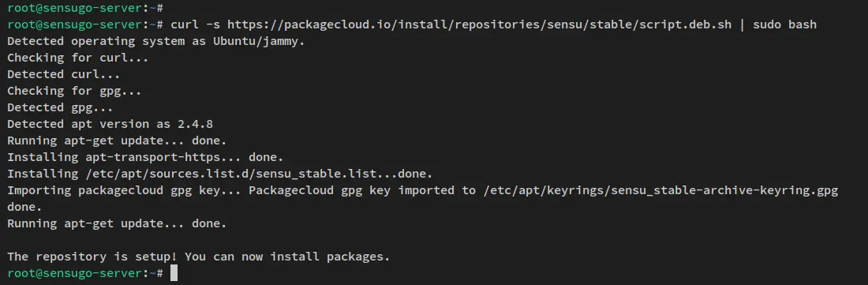Click the second 'Running apt-get update... done.' line
The image size is (868, 285).
coord(117,223)
